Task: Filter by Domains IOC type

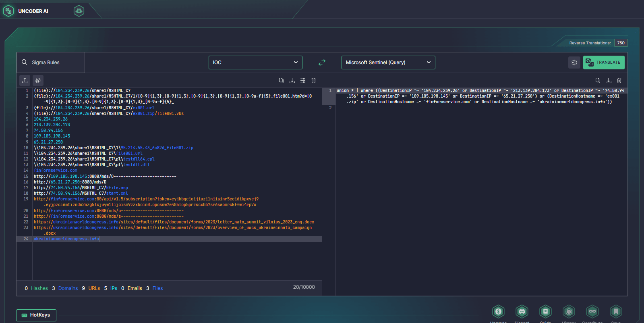Action: (68, 288)
